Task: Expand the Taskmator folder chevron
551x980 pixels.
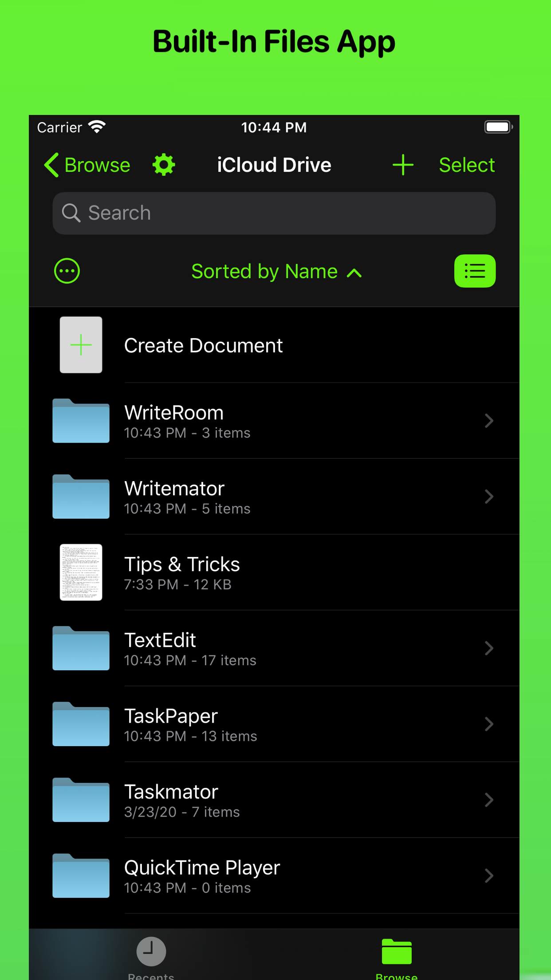Action: (489, 800)
